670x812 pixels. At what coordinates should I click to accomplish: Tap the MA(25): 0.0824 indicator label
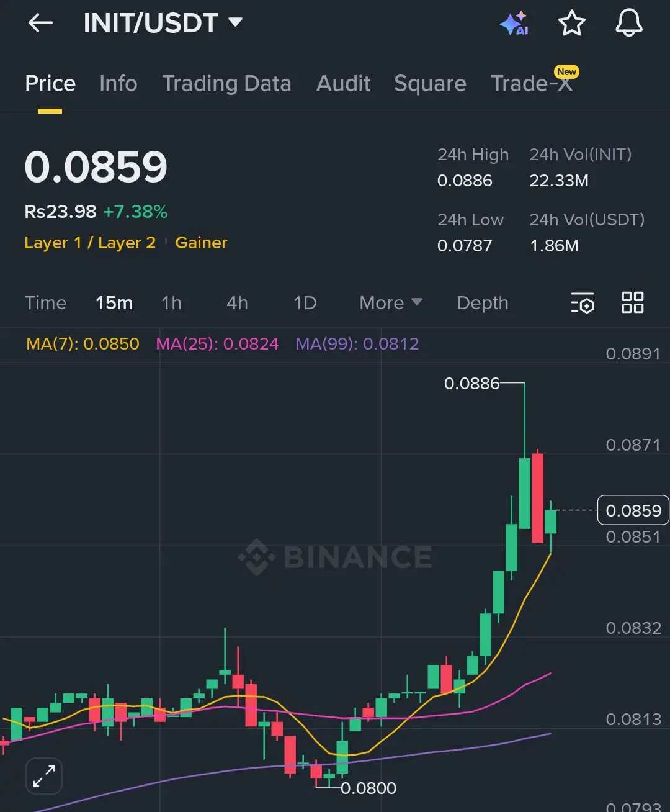(217, 344)
